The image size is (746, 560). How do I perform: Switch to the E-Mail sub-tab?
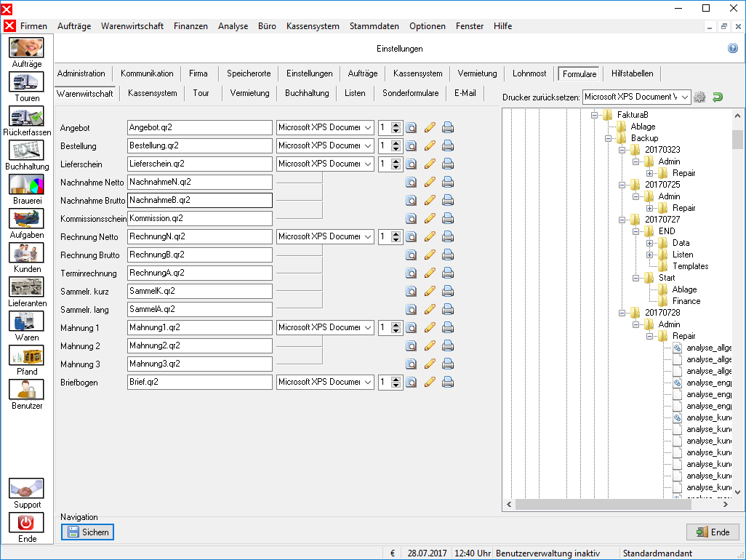(x=465, y=93)
